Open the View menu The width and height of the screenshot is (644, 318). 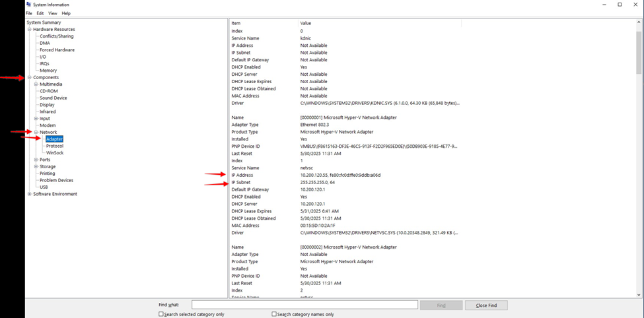(53, 14)
